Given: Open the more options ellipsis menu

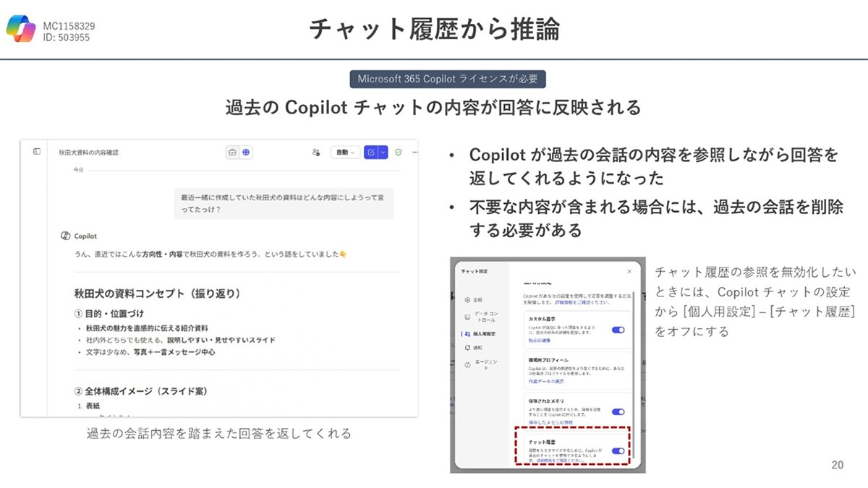Looking at the screenshot, I should click(x=414, y=153).
